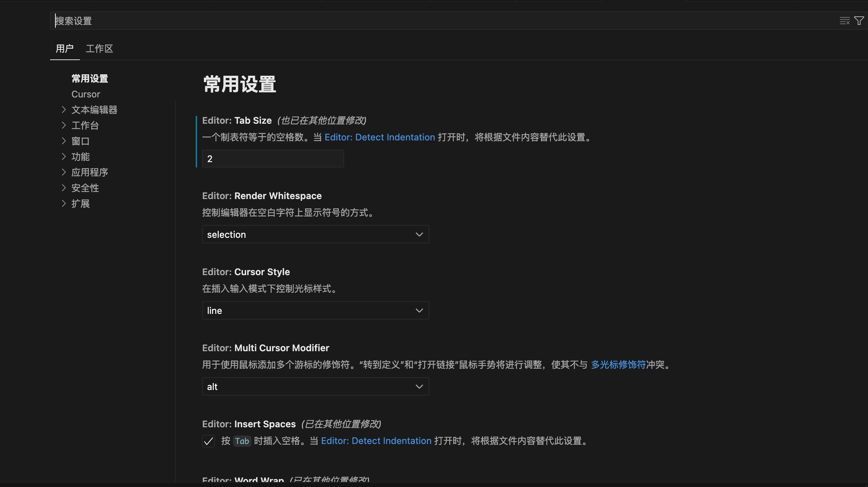Toggle the Insert Spaces checkbox
This screenshot has width=868, height=487.
[208, 441]
